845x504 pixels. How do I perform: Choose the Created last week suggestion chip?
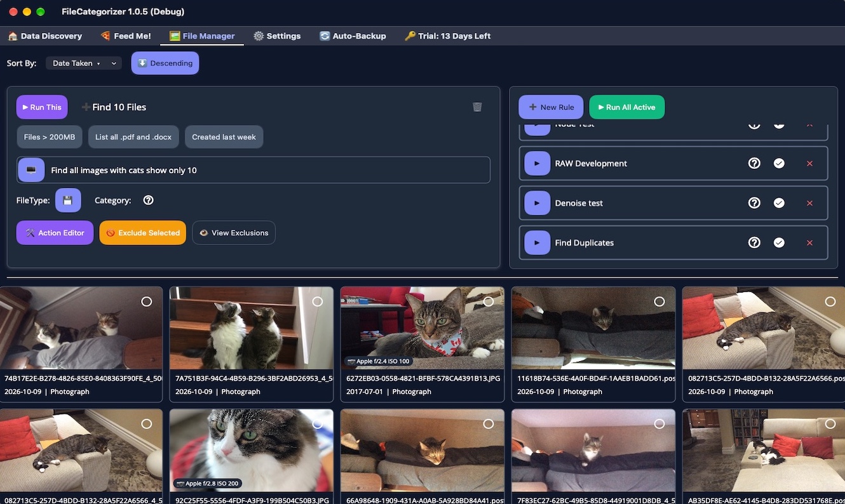click(224, 137)
